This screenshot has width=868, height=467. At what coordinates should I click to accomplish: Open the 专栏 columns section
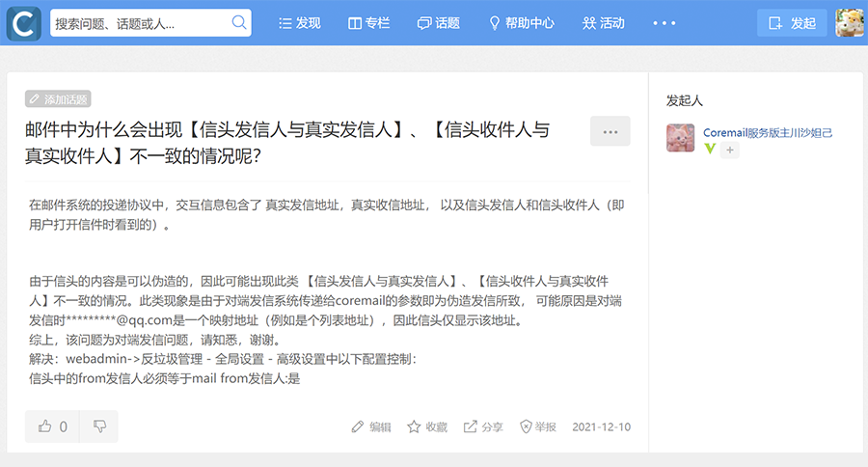tap(368, 23)
